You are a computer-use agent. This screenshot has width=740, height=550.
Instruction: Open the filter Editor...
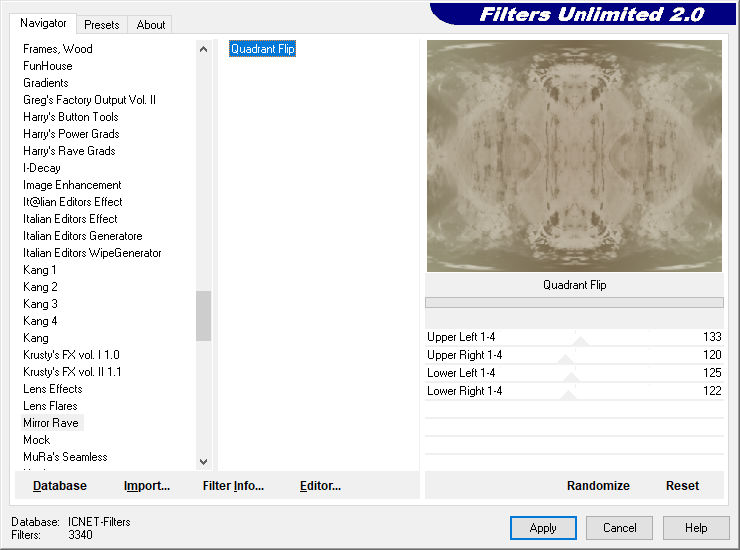[320, 486]
